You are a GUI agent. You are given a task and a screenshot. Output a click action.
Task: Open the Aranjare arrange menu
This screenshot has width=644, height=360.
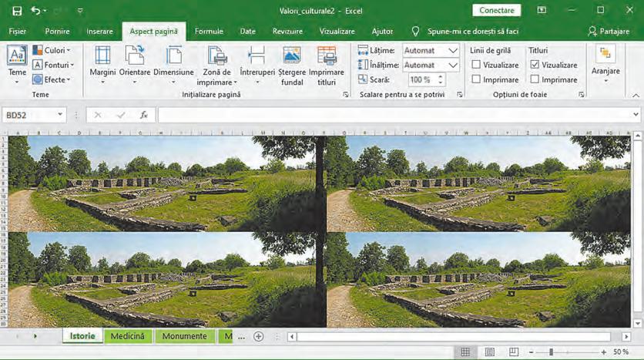pyautogui.click(x=605, y=64)
